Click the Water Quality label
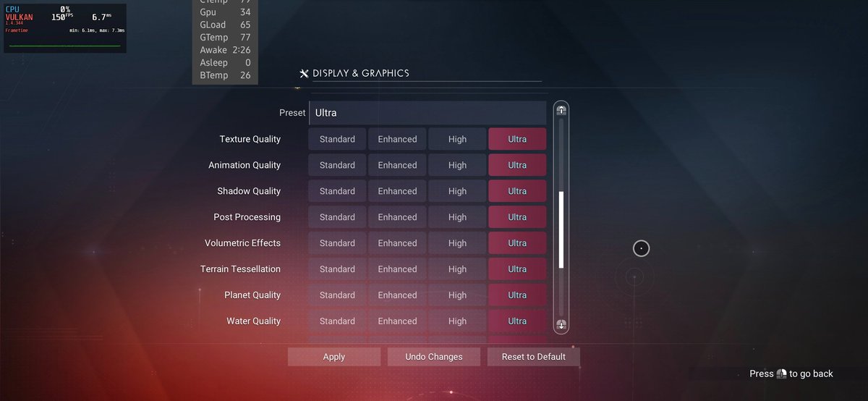868x401 pixels. click(254, 321)
